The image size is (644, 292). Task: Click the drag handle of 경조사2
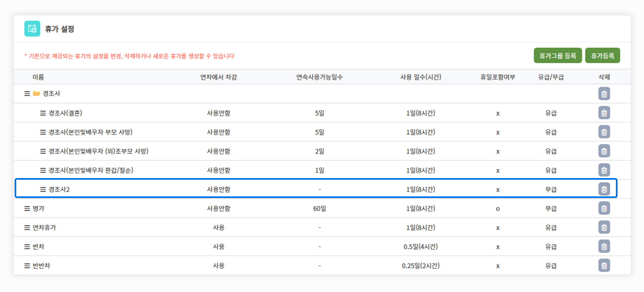coord(43,189)
